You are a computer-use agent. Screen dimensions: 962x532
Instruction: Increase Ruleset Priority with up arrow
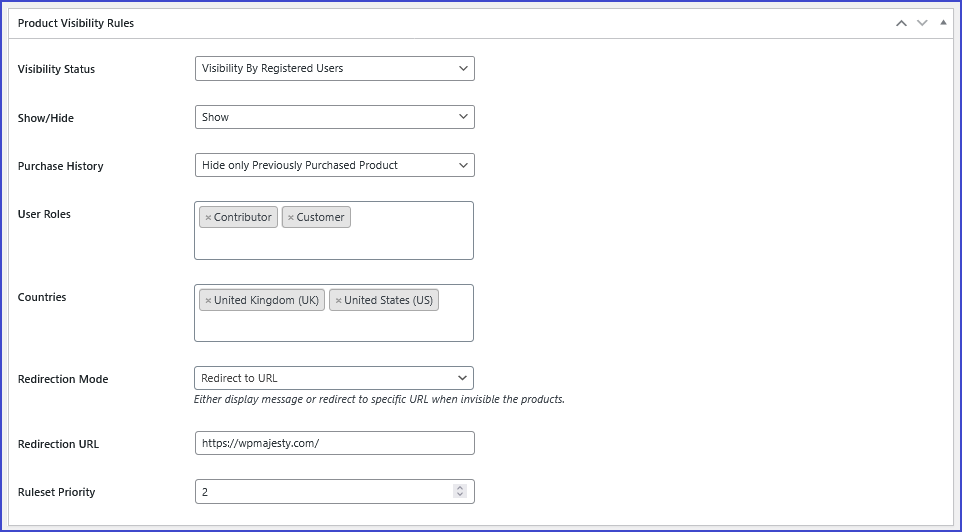point(460,488)
